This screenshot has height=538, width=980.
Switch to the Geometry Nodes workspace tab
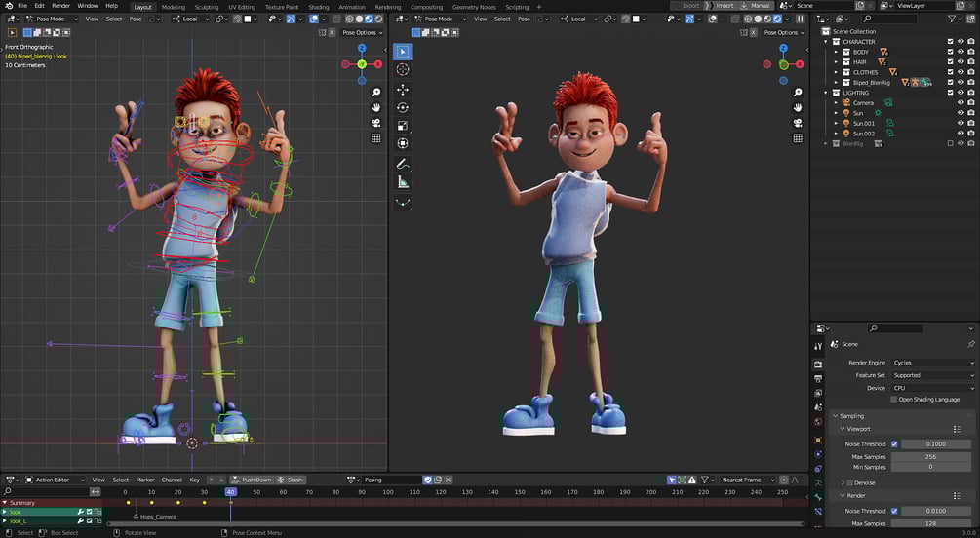coord(474,7)
